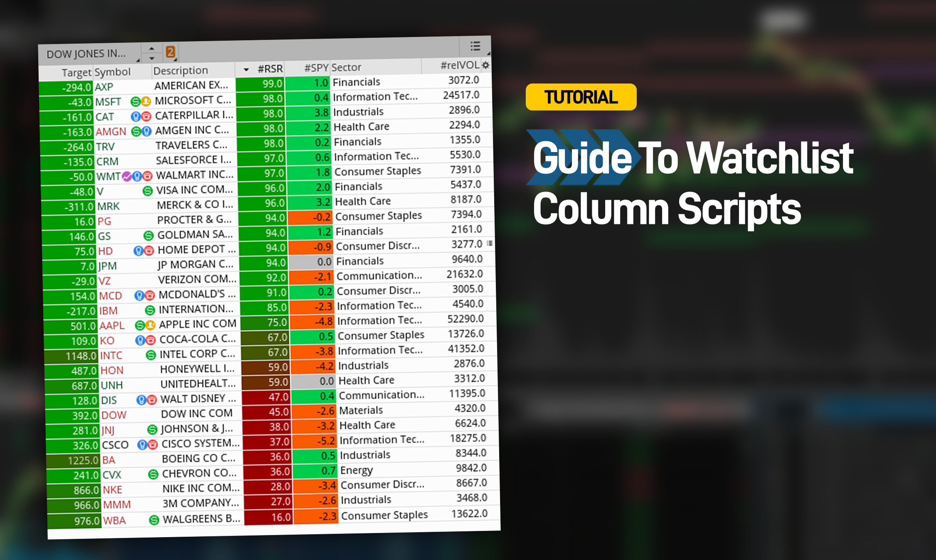The height and width of the screenshot is (560, 936).
Task: Click the Energy sector cell
Action: point(357,470)
